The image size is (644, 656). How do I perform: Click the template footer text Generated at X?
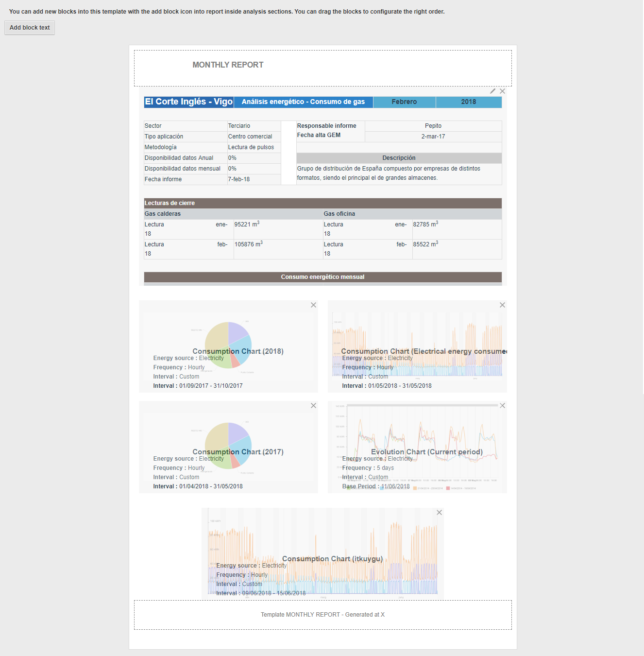point(322,615)
